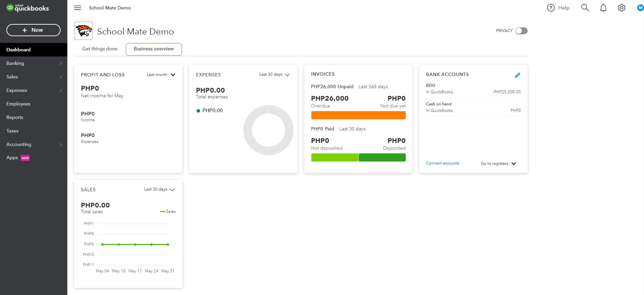Click the May 04 point on sales chart
Image resolution: width=644 pixels, height=295 pixels.
coord(103,244)
